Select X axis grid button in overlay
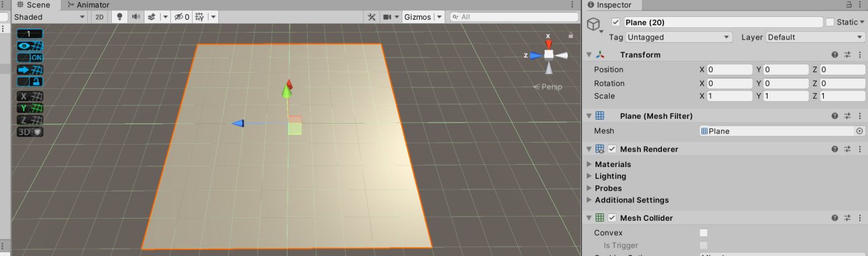868x256 pixels. click(x=30, y=96)
